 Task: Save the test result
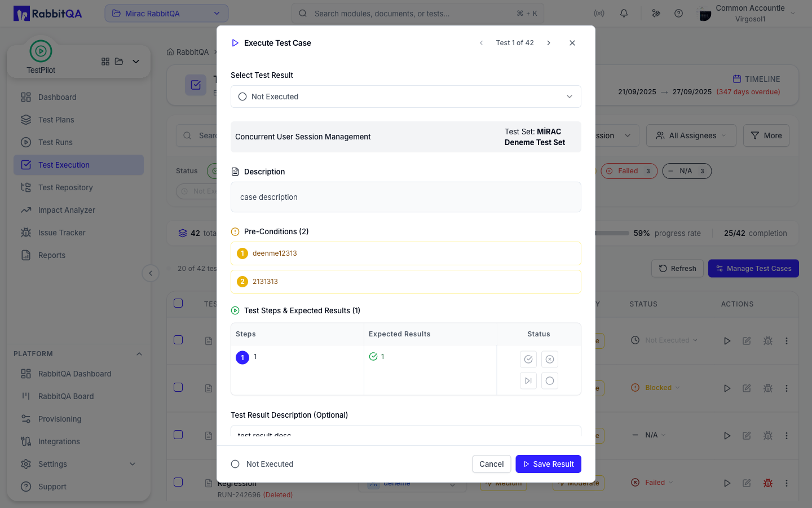pyautogui.click(x=548, y=464)
